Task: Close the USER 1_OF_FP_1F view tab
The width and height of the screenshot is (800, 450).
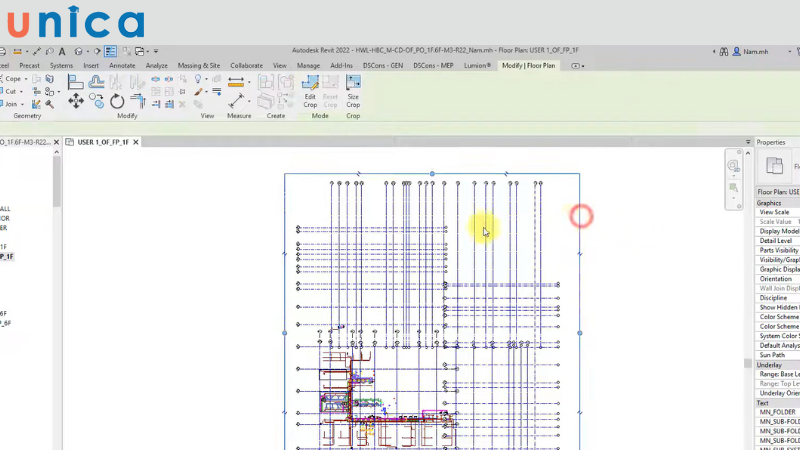Action: tap(137, 142)
